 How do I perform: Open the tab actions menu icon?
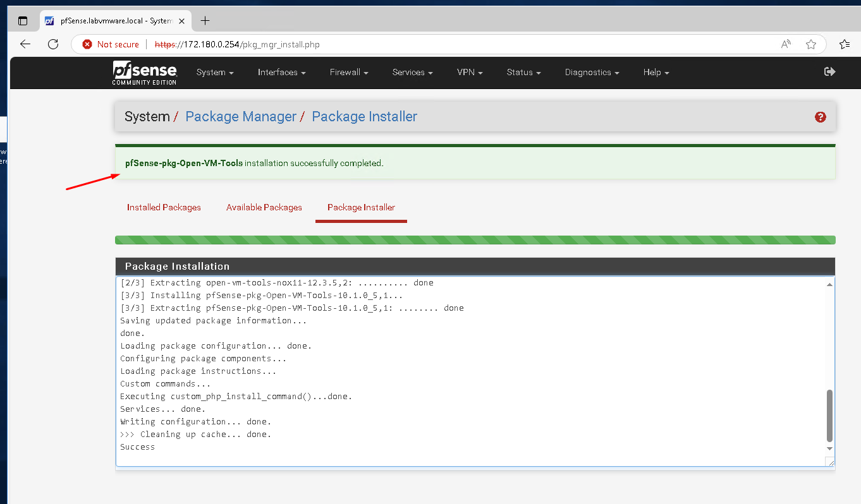[23, 21]
